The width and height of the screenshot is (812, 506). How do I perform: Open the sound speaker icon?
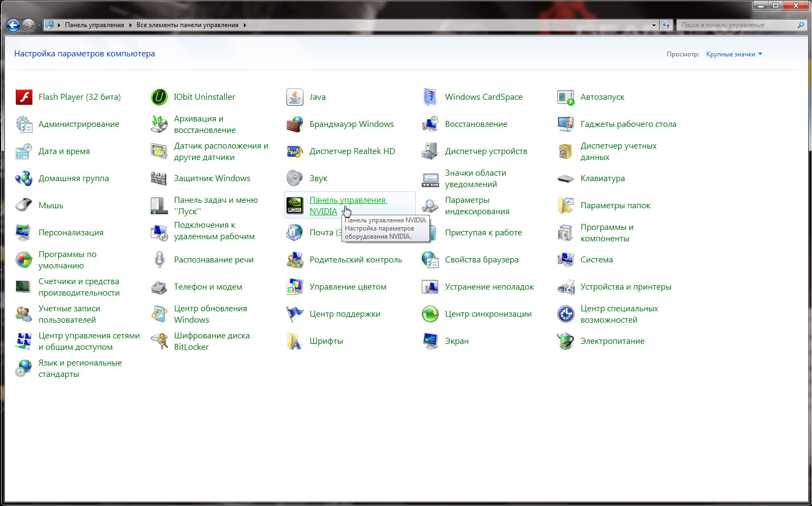(295, 178)
